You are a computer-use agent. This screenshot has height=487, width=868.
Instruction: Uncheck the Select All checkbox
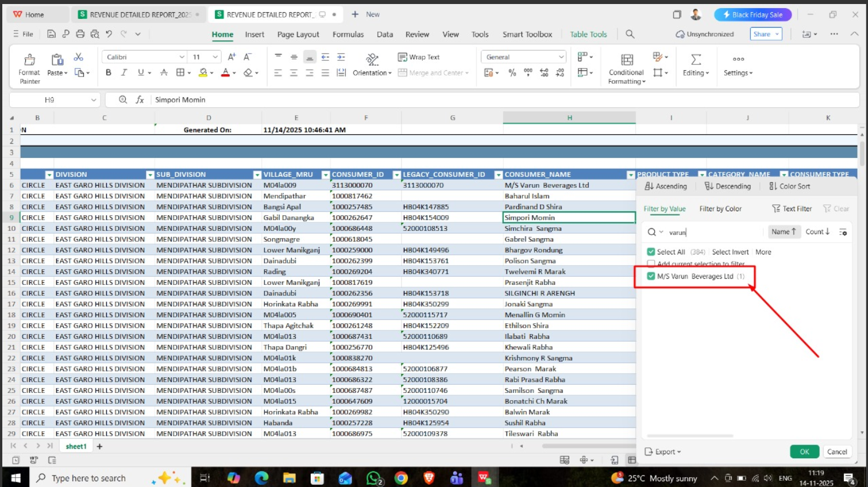(651, 252)
